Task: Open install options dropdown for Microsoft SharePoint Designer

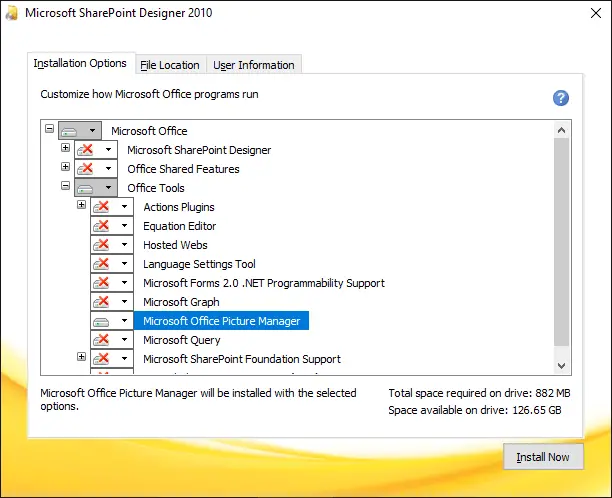Action: click(x=109, y=149)
